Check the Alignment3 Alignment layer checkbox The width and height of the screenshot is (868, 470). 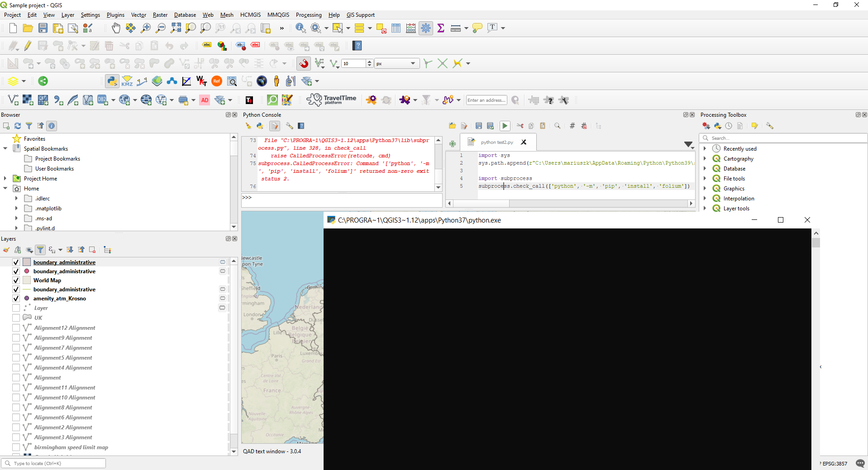(x=16, y=437)
